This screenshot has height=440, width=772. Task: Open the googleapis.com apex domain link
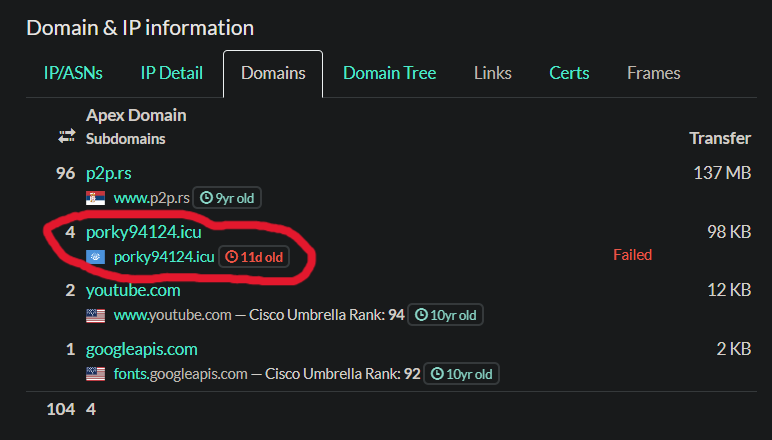142,349
